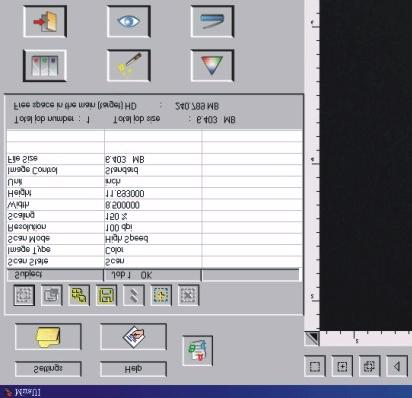Click the 'High Speed' scan mode value

(127, 238)
